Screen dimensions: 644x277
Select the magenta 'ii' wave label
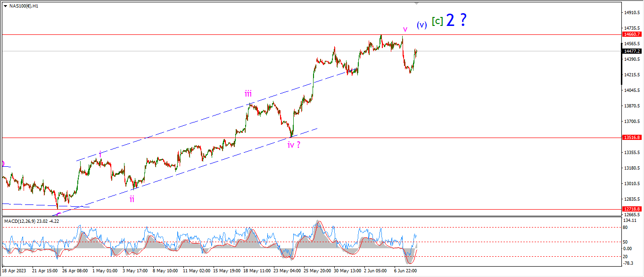(x=132, y=199)
